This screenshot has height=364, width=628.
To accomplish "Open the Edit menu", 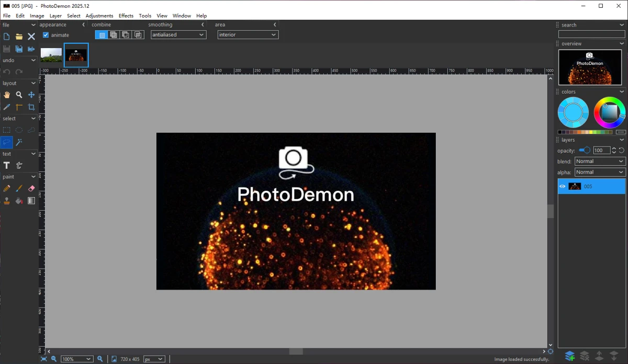I will coord(20,16).
